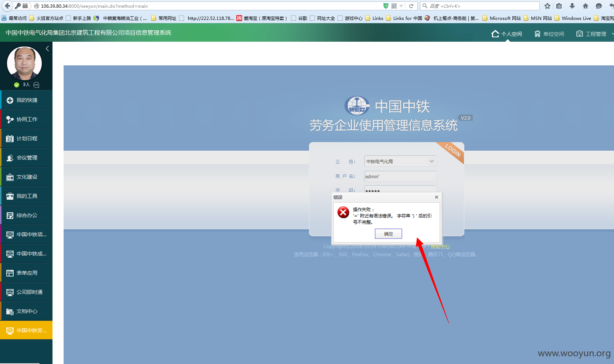The height and width of the screenshot is (364, 614).
Task: Open 新手上路 bookmark
Action: pos(78,18)
